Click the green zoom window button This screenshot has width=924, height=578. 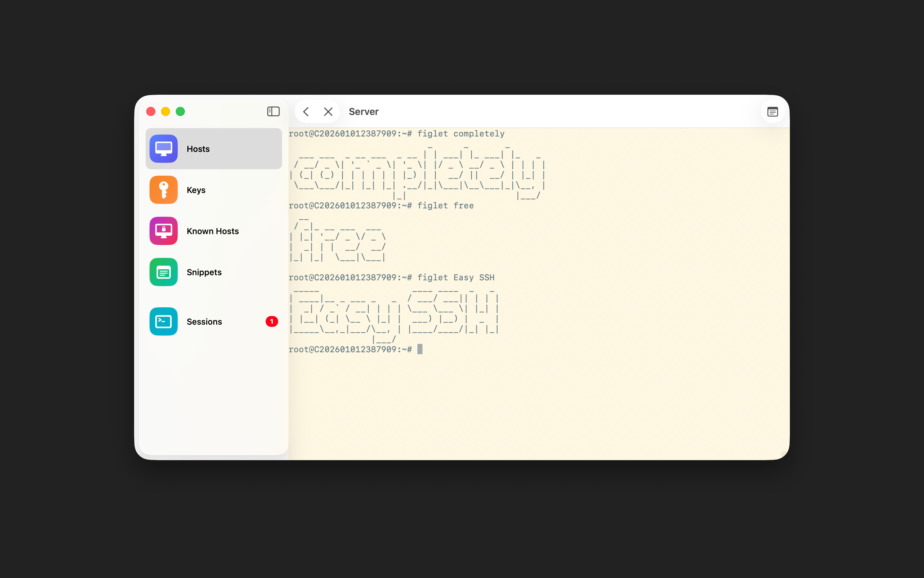click(x=180, y=111)
